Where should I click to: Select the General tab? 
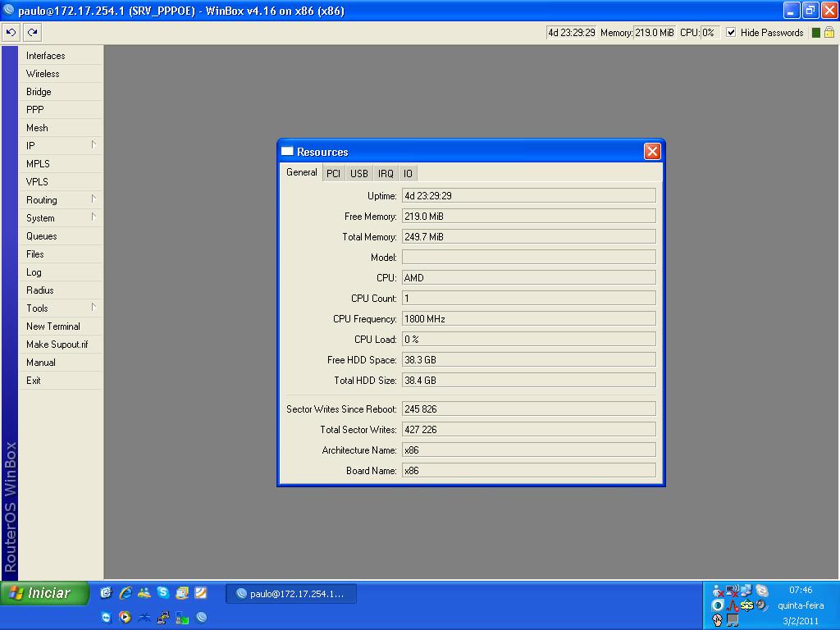302,172
